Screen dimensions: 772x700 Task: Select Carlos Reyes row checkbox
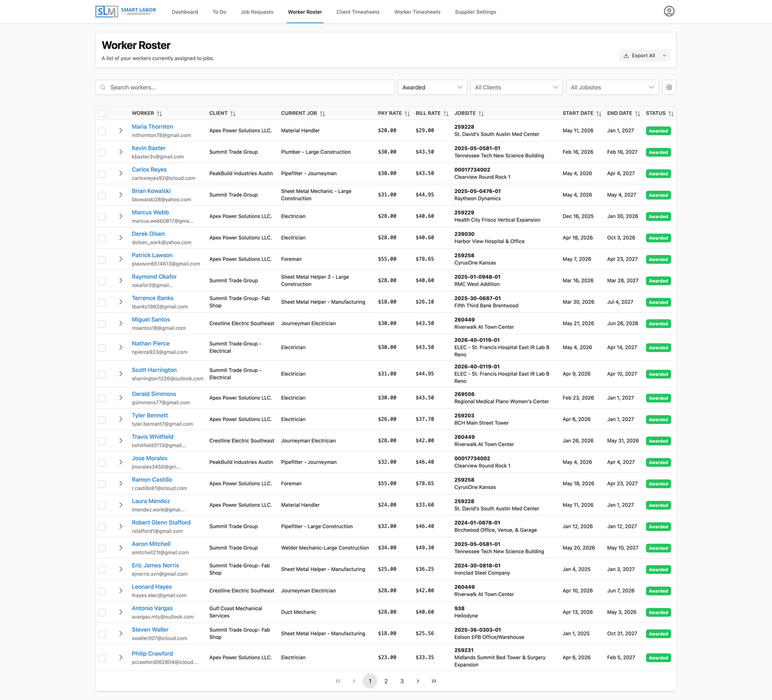(102, 174)
